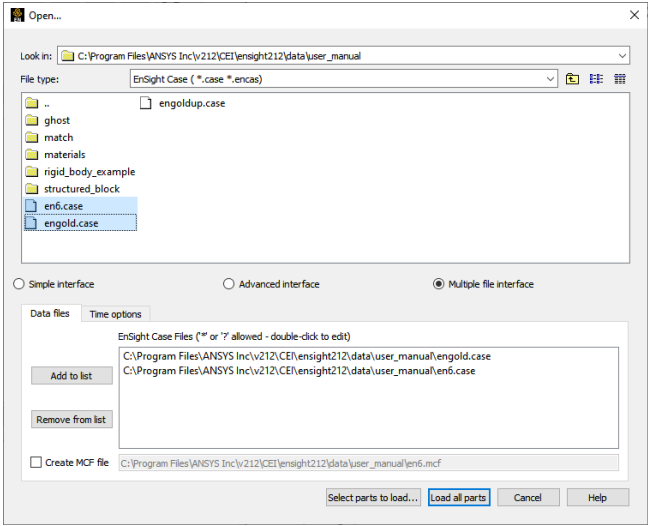Select the engold.case path in case files list
This screenshot has width=650, height=526.
[307, 356]
